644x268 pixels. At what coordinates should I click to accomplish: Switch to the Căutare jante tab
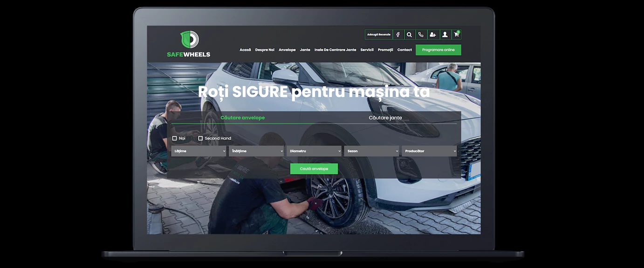(x=385, y=118)
